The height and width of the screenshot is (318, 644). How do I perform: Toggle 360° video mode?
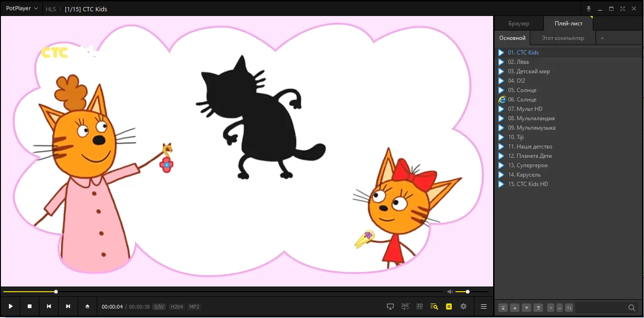point(405,306)
